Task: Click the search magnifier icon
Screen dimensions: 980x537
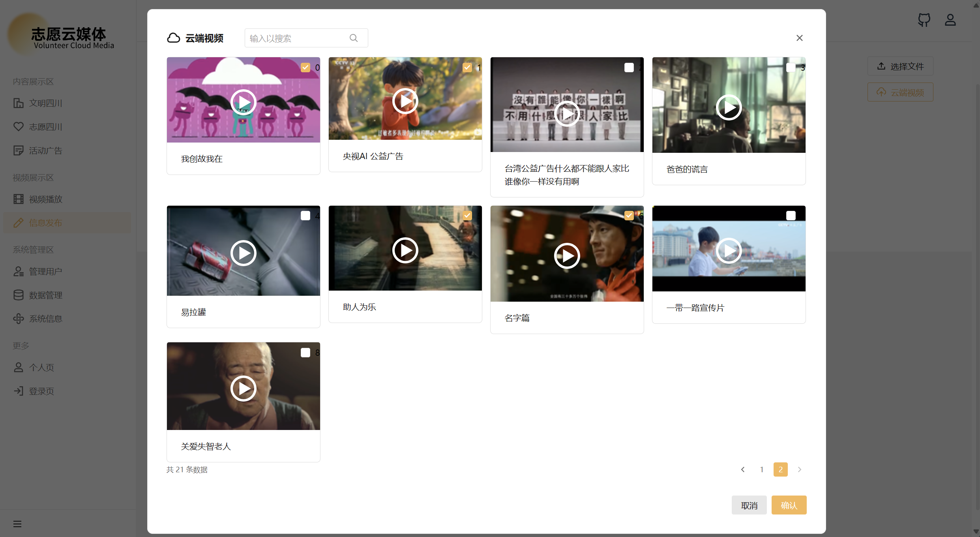Action: coord(353,38)
